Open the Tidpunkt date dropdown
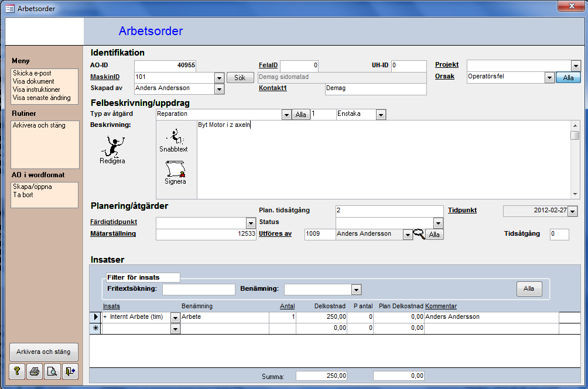 click(572, 212)
